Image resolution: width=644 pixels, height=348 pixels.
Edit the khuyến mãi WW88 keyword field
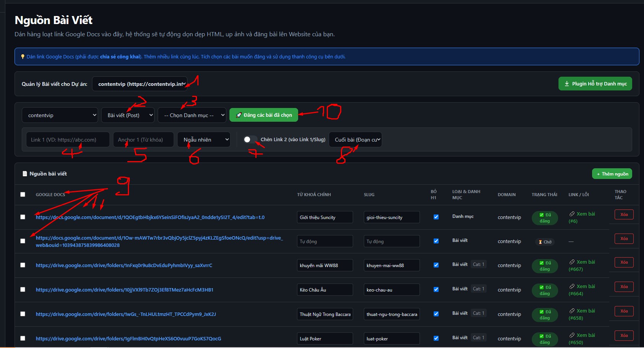click(x=325, y=265)
